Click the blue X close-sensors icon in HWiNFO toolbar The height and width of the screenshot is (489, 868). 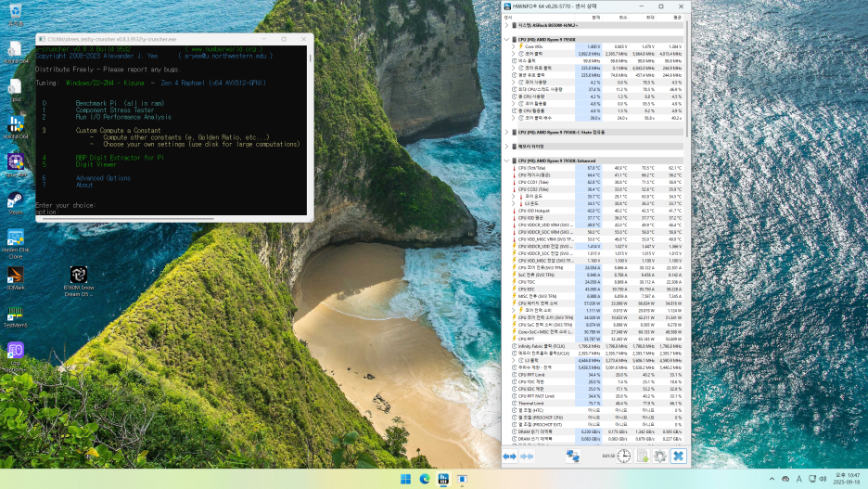(678, 457)
